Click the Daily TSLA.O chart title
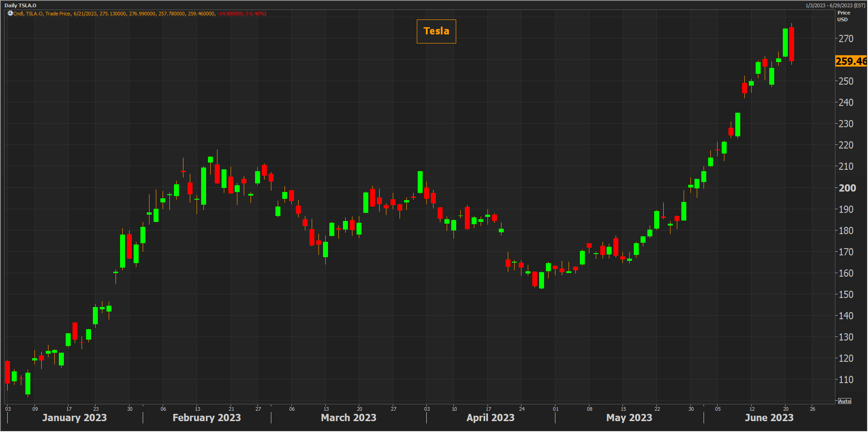This screenshot has width=868, height=432. (x=20, y=5)
